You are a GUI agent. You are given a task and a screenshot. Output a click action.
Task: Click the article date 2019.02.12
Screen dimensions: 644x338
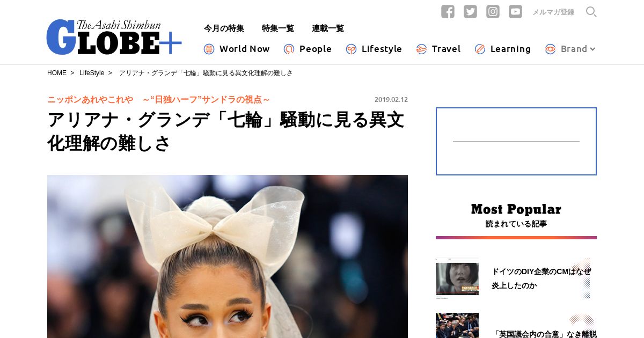point(391,100)
